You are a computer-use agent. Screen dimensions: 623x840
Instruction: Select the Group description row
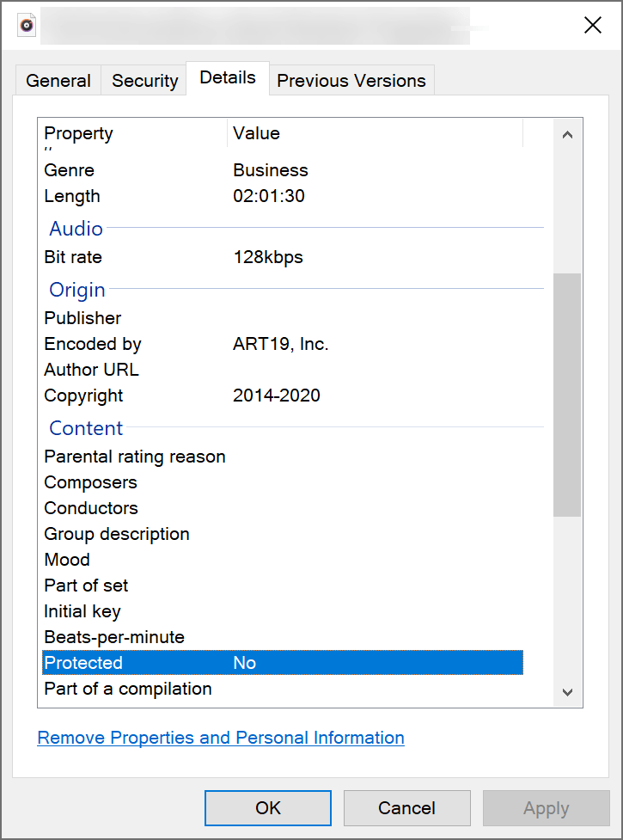(x=283, y=534)
